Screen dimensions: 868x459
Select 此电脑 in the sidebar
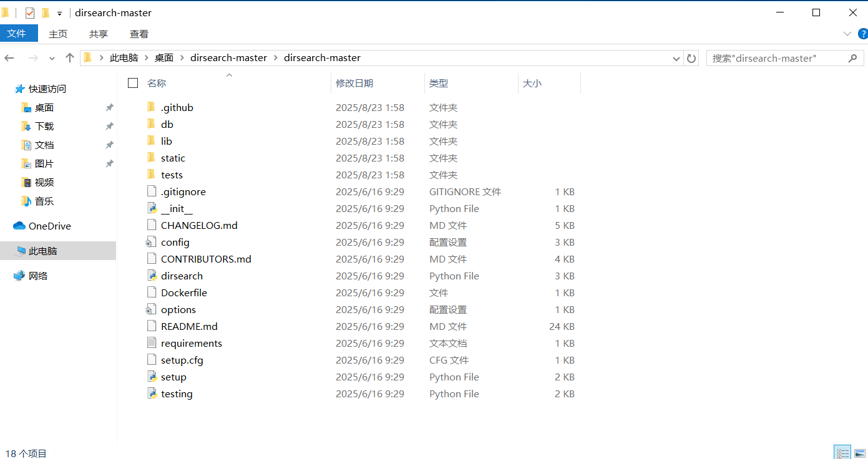44,251
